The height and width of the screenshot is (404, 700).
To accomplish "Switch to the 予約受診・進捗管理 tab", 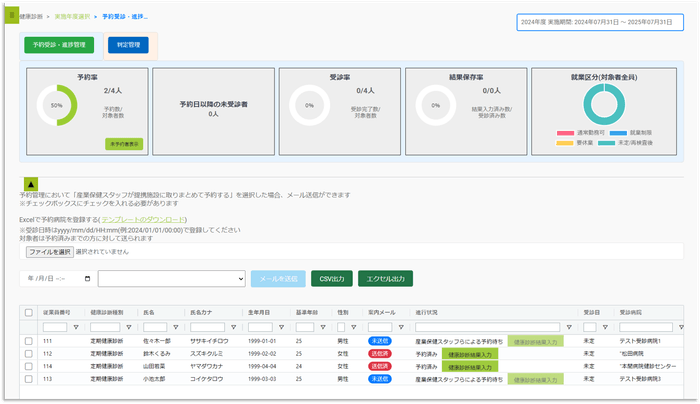I will click(58, 45).
